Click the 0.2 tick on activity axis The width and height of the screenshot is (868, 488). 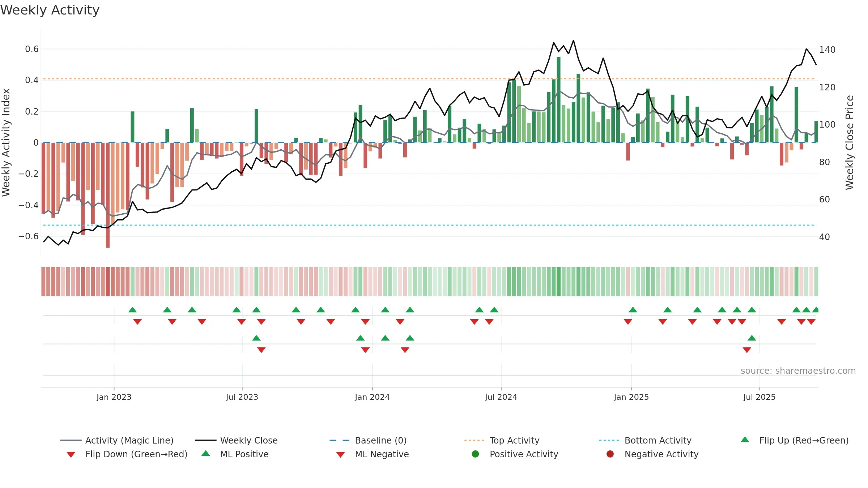click(32, 111)
